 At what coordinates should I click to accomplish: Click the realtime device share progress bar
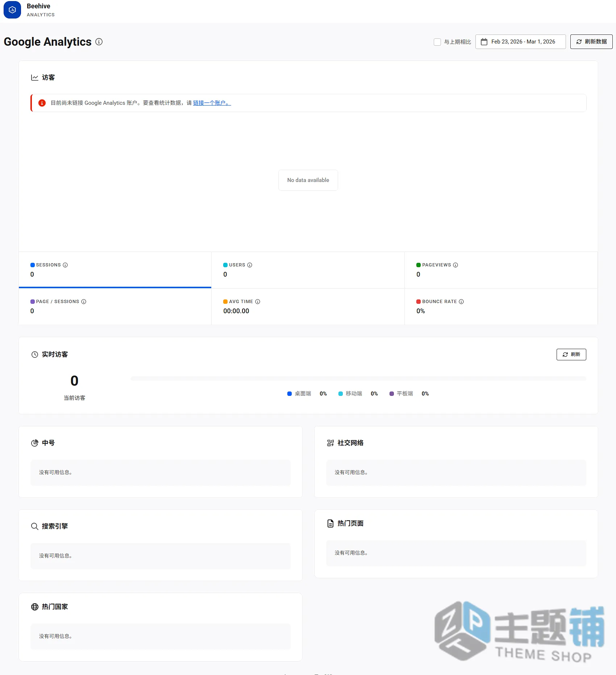(x=358, y=378)
